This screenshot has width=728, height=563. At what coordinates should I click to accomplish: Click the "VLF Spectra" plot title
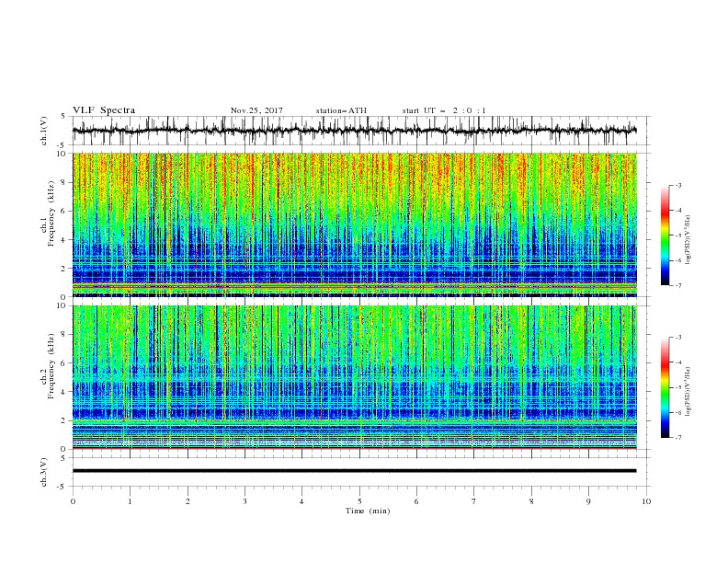pos(104,110)
